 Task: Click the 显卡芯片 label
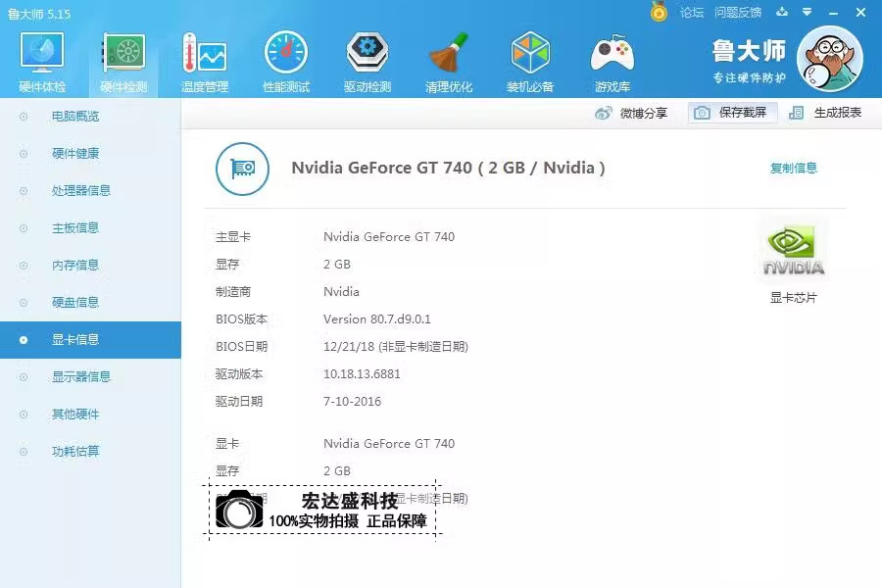tap(794, 298)
